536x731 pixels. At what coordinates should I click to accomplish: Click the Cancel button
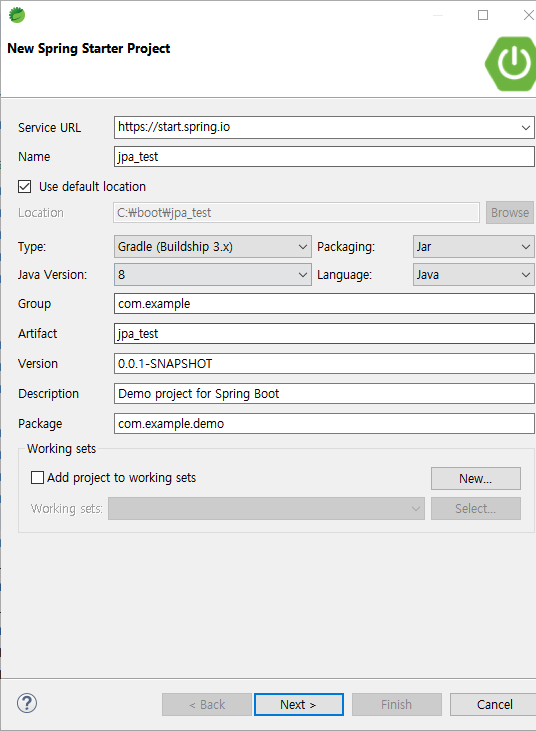click(494, 704)
